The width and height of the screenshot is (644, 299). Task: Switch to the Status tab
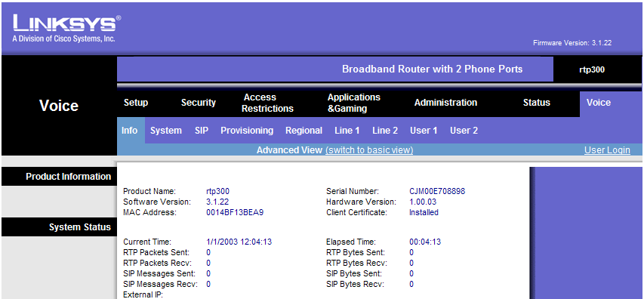(x=536, y=103)
